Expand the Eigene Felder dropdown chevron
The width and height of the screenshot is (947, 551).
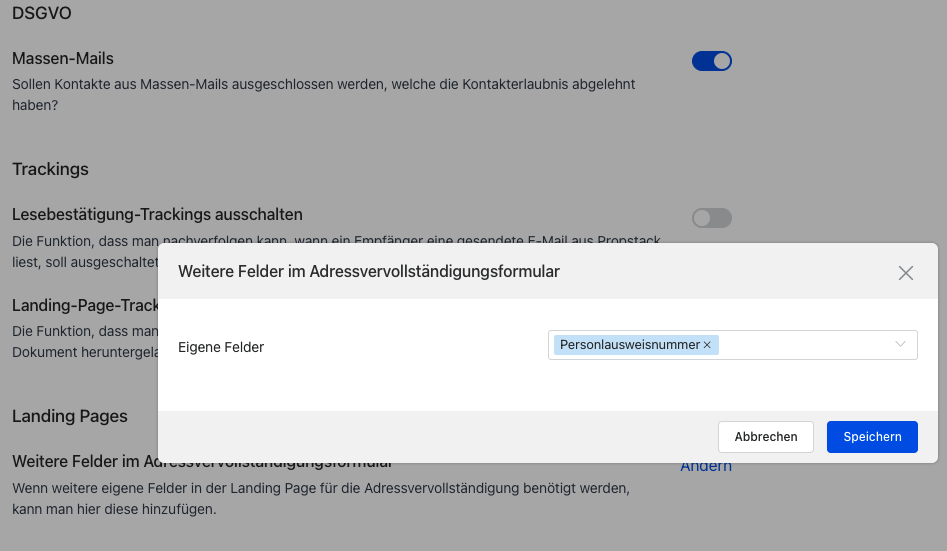pos(901,345)
